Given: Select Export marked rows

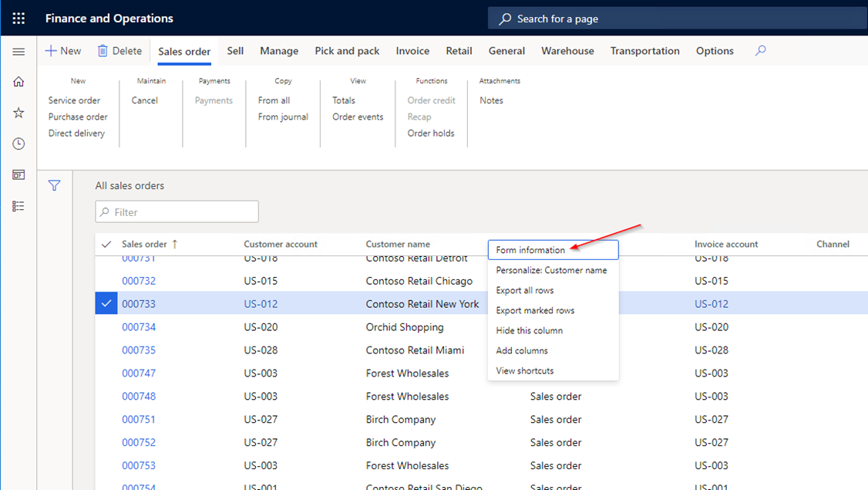Looking at the screenshot, I should (553, 310).
